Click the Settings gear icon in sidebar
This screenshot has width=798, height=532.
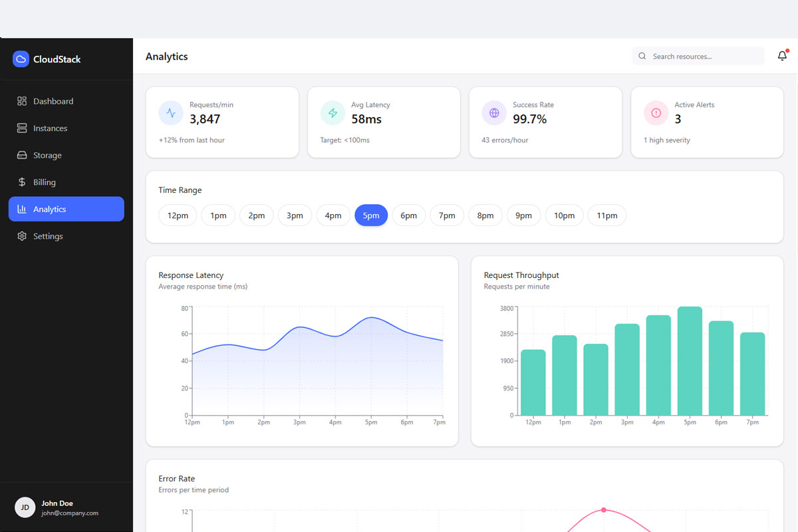pos(22,236)
